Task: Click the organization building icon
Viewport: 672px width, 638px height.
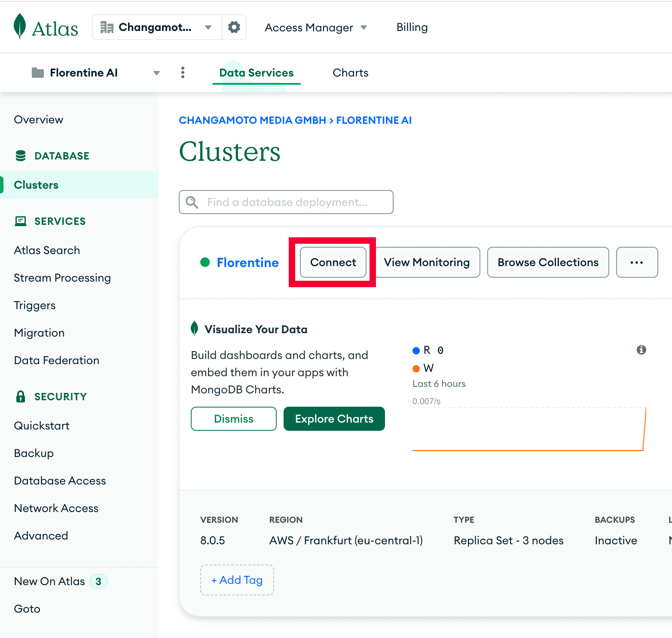Action: [x=107, y=28]
